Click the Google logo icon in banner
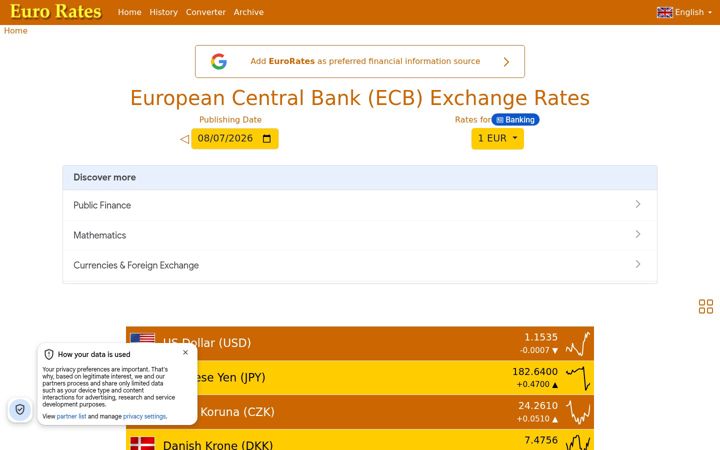This screenshot has width=720, height=450. pos(219,62)
